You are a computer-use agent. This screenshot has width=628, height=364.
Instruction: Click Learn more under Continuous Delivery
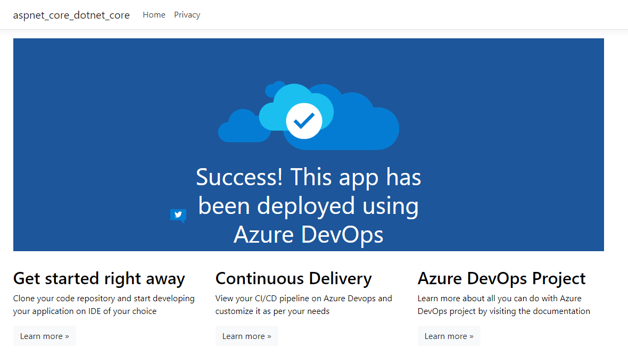(x=247, y=336)
